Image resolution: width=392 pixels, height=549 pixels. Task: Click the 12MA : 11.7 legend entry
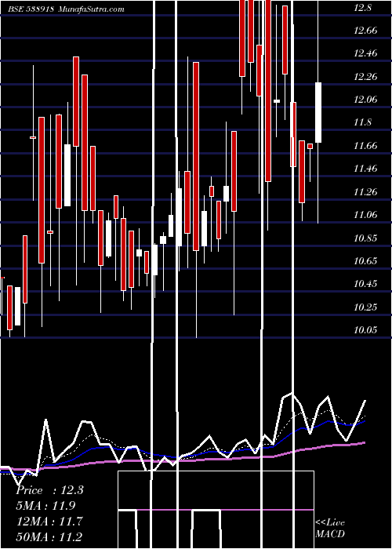49,521
